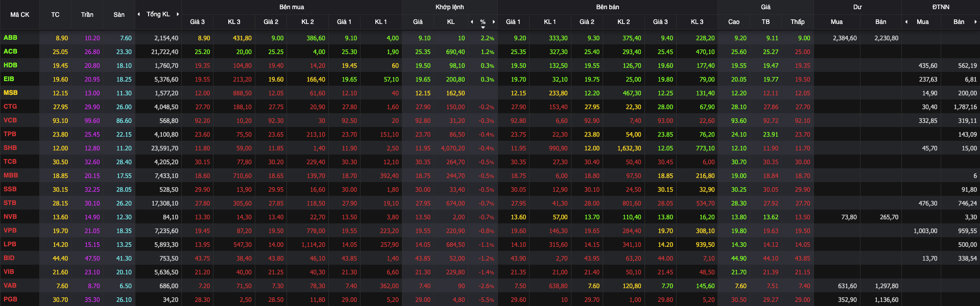This screenshot has width=980, height=306.
Task: Click the Thấp column header
Action: pos(798,22)
